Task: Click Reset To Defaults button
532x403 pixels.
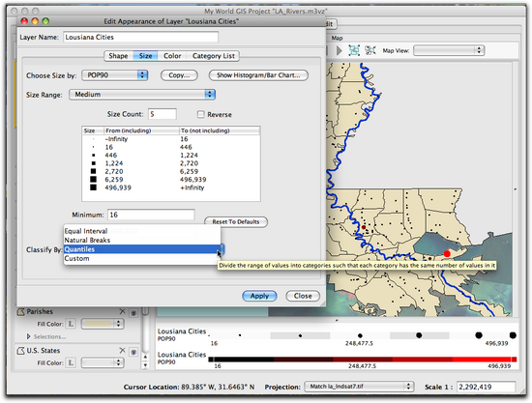Action: pos(236,222)
